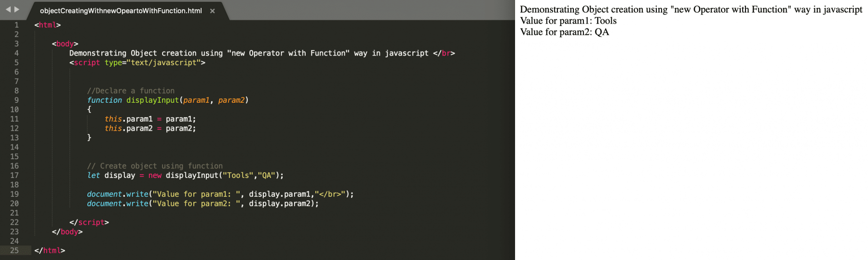Image resolution: width=868 pixels, height=260 pixels.
Task: Click line number 17 in gutter
Action: pos(14,175)
